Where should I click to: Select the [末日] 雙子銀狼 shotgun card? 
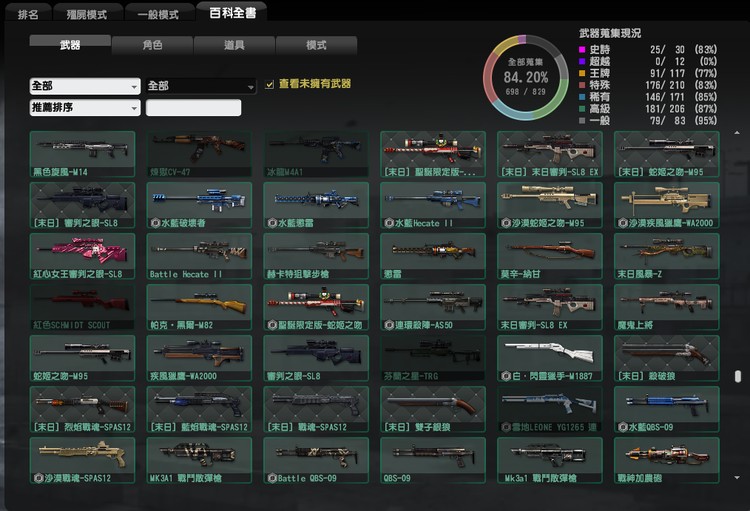(433, 410)
